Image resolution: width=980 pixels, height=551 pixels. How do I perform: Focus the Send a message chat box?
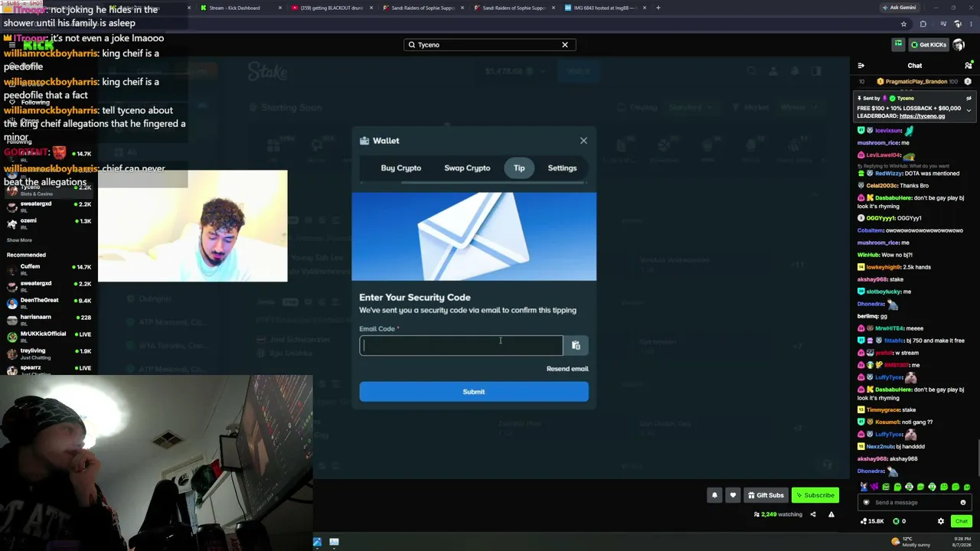click(x=915, y=503)
